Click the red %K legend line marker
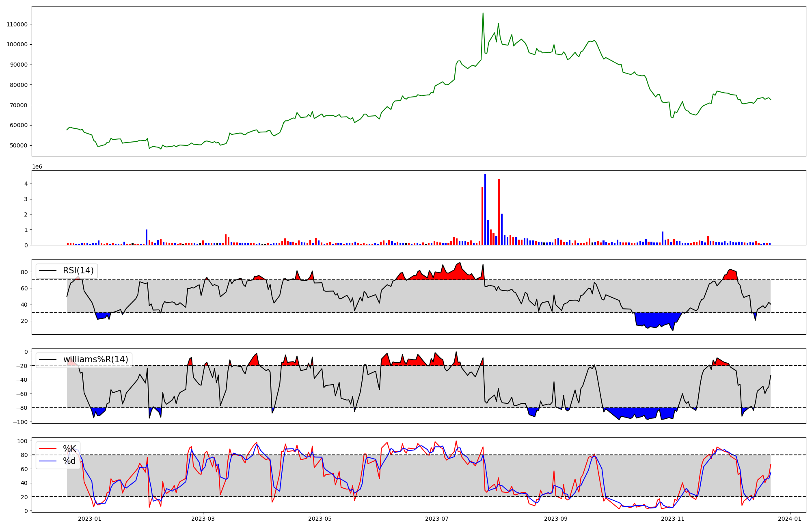The height and width of the screenshot is (528, 812). [48, 449]
